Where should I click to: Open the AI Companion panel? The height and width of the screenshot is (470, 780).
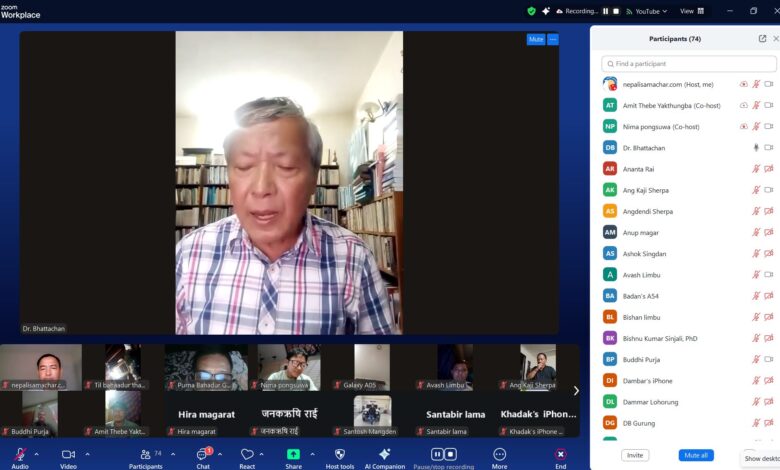[384, 454]
